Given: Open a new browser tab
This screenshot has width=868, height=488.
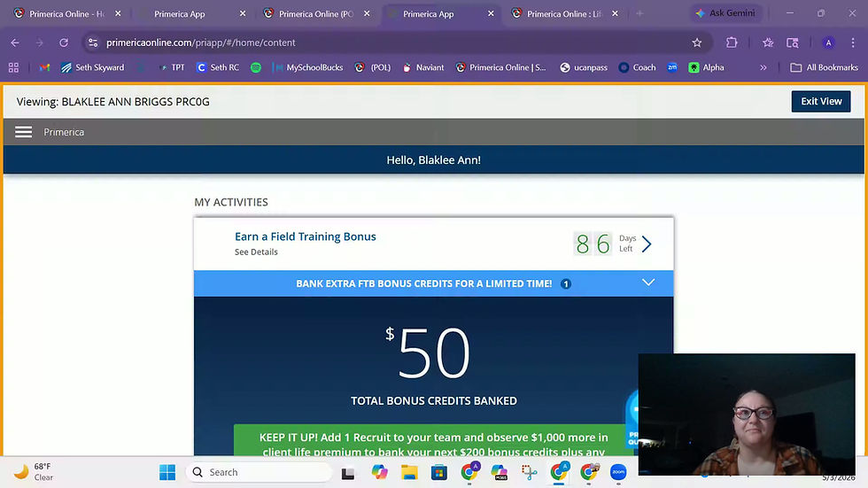Looking at the screenshot, I should [x=639, y=13].
